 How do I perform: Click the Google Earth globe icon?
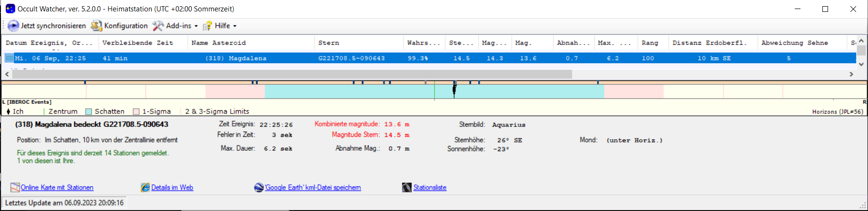259,187
